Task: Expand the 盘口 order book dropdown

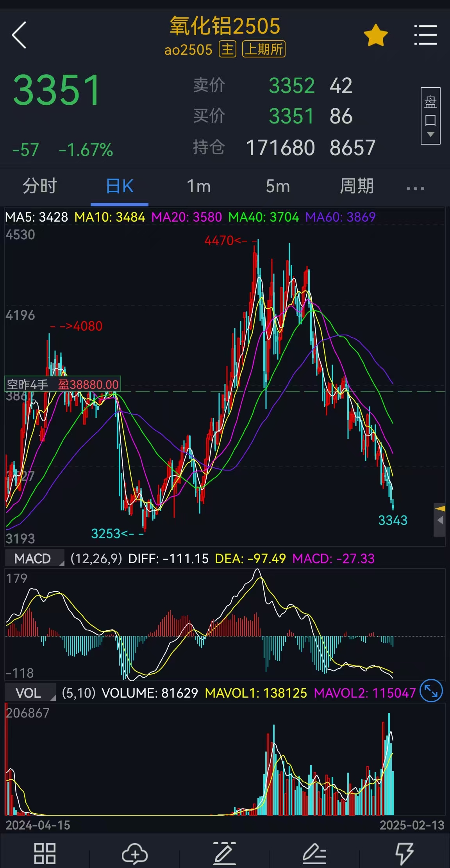Action: 430,116
